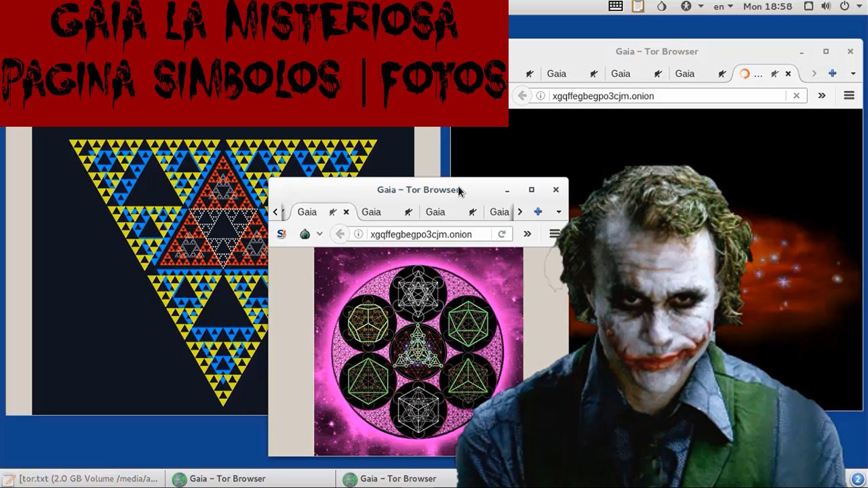
Task: Open the hamburger menu in front window
Action: tap(555, 234)
